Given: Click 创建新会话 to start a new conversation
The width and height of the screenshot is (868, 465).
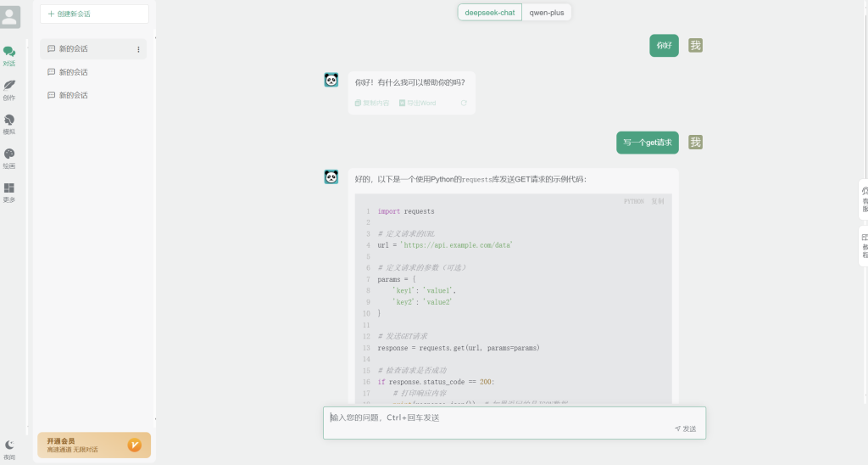Looking at the screenshot, I should pos(94,14).
